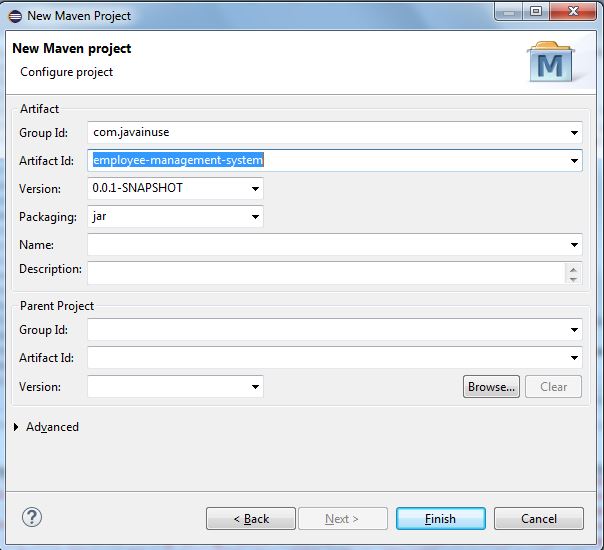Open Parent Project Group Id dropdown arrow

pyautogui.click(x=574, y=330)
